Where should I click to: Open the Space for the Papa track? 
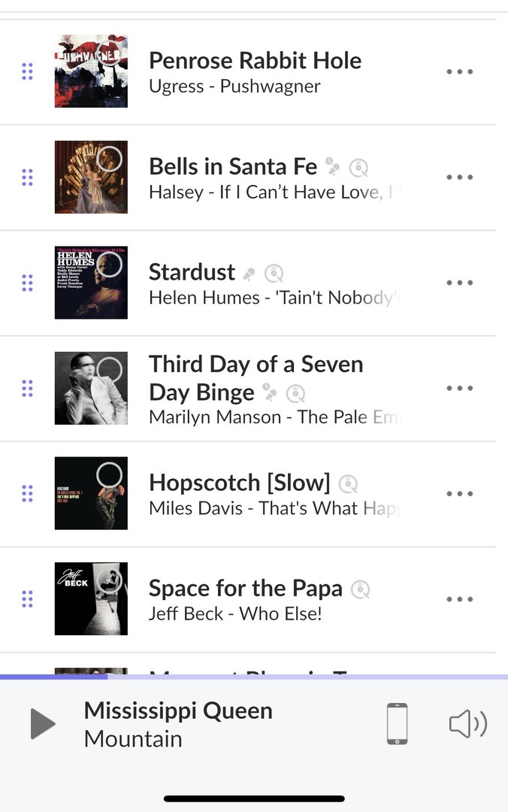point(245,589)
